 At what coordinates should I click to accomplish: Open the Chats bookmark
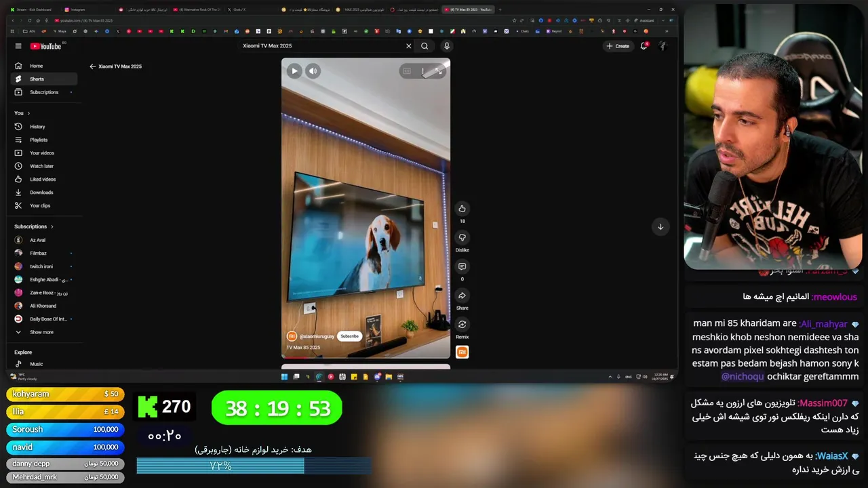[522, 31]
